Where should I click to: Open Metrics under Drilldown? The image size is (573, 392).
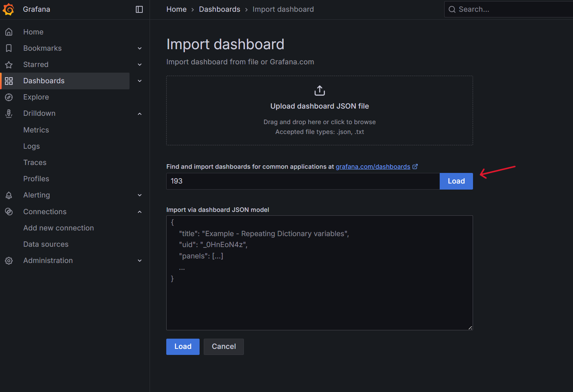[36, 130]
